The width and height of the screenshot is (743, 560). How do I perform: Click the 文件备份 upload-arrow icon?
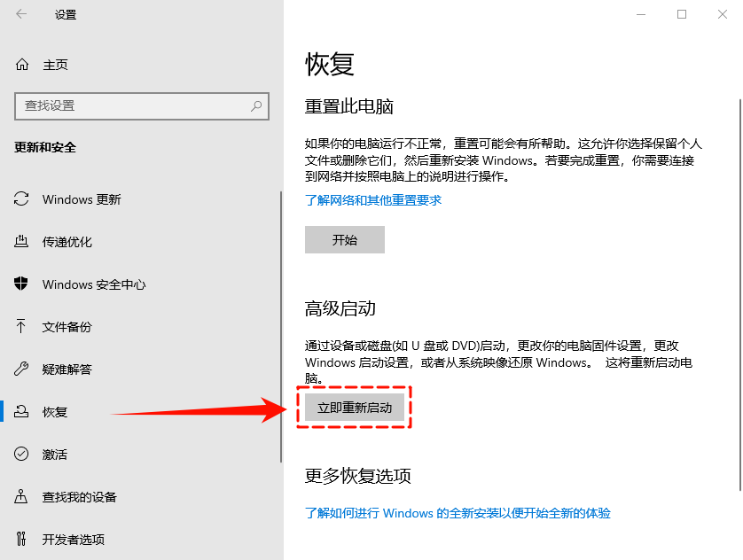click(x=20, y=327)
